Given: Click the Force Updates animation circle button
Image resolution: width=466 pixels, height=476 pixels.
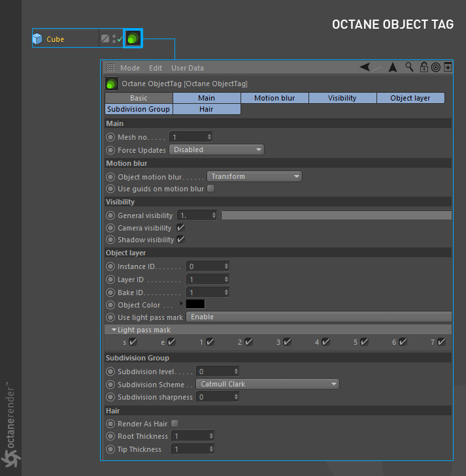Looking at the screenshot, I should click(110, 150).
